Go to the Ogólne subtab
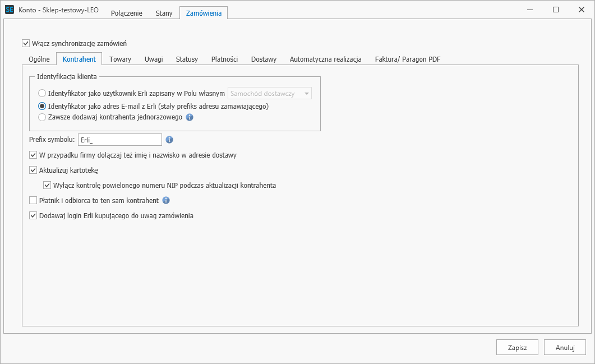 click(x=39, y=59)
